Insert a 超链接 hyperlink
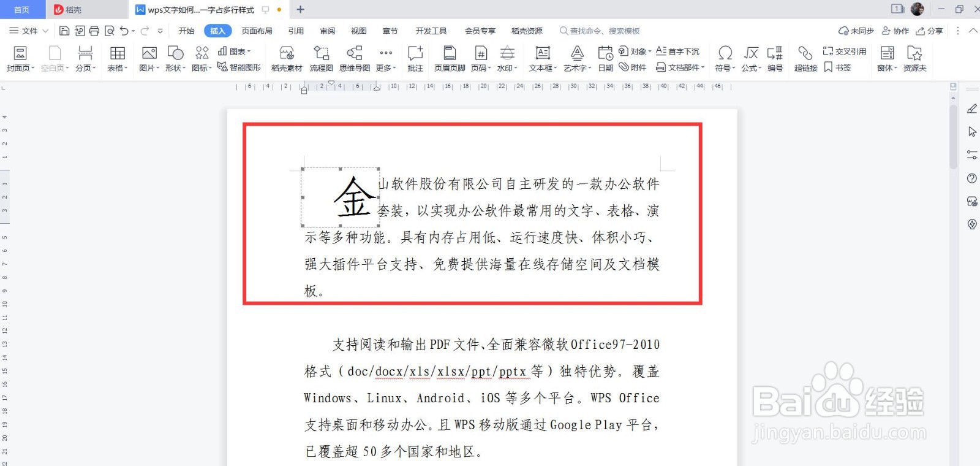The width and height of the screenshot is (980, 466). [805, 59]
